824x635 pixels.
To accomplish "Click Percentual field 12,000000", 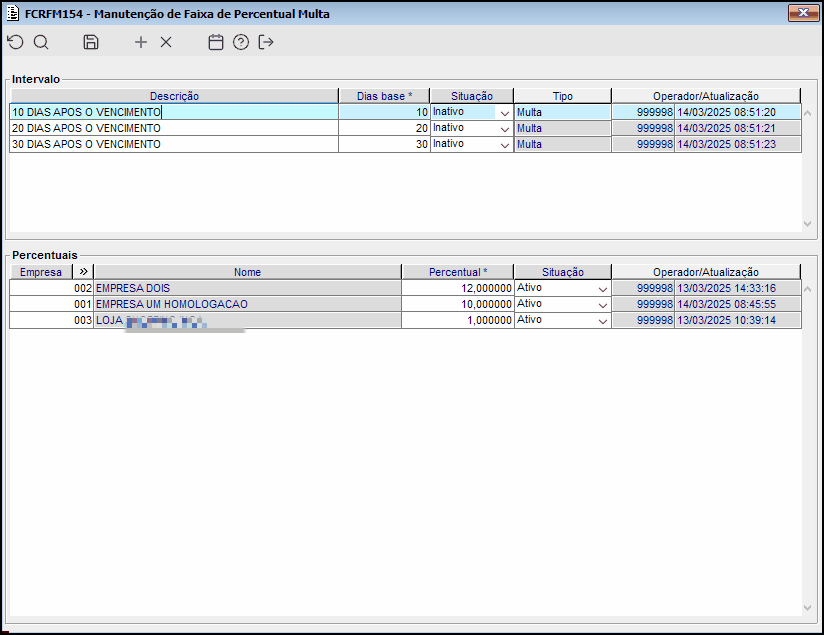I will (x=458, y=288).
